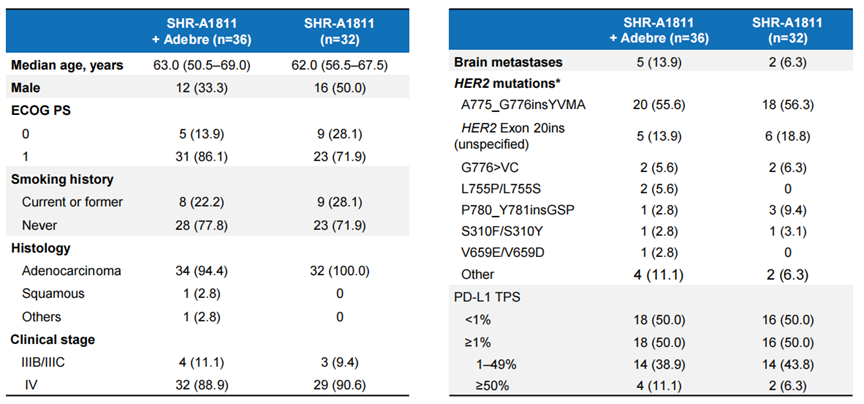The width and height of the screenshot is (864, 404).
Task: Click the 'Median age, years' row label
Action: pyautogui.click(x=67, y=65)
